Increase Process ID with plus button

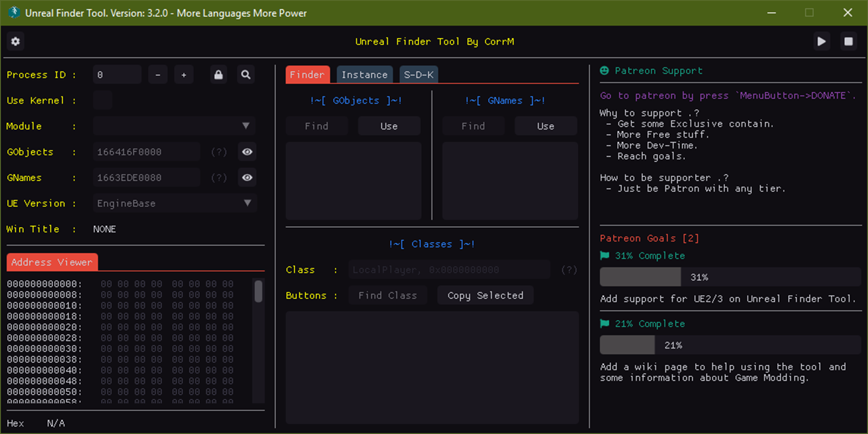point(184,75)
